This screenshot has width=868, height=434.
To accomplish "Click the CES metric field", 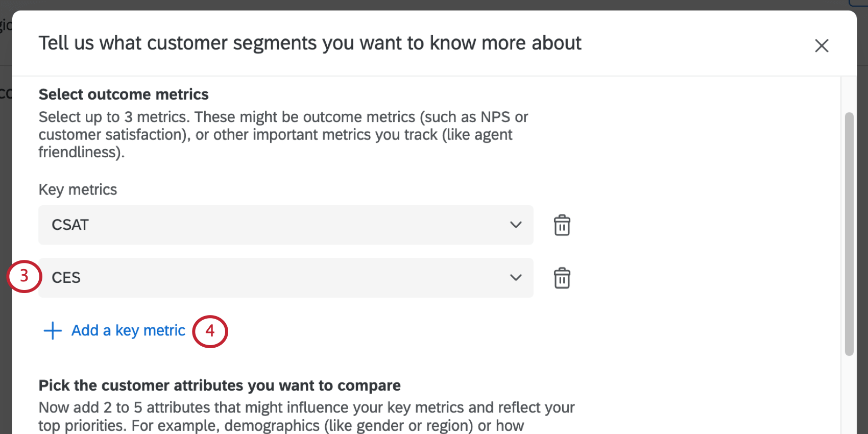I will tap(285, 278).
